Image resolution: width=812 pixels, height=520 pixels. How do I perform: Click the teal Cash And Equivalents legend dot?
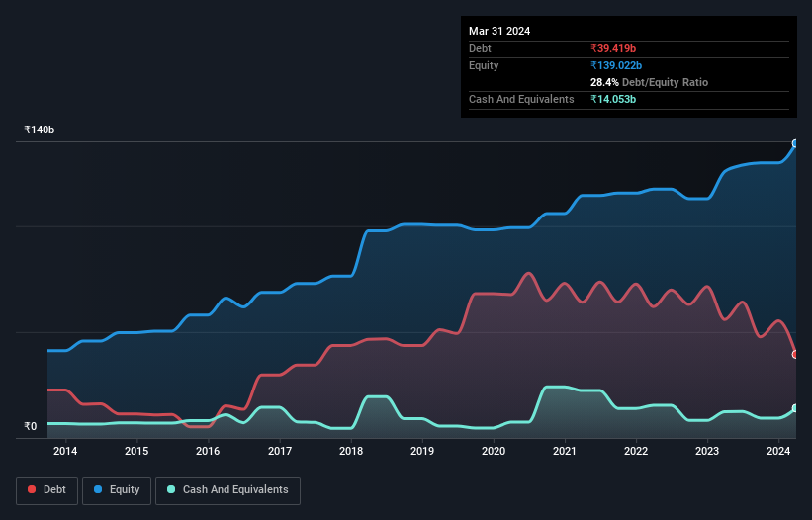tap(171, 489)
